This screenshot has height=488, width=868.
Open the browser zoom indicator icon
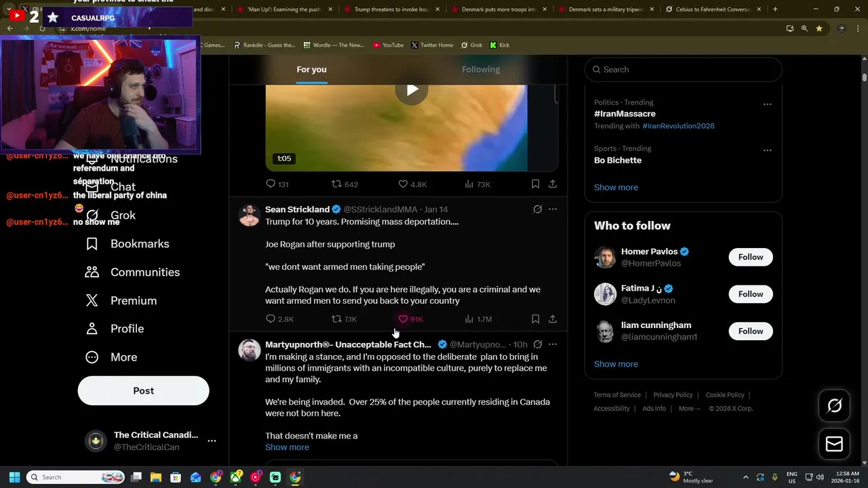pyautogui.click(x=804, y=28)
